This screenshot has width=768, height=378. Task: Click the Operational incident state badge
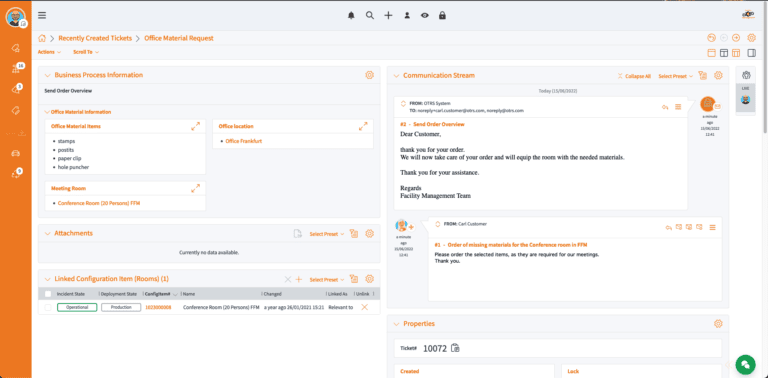point(77,307)
